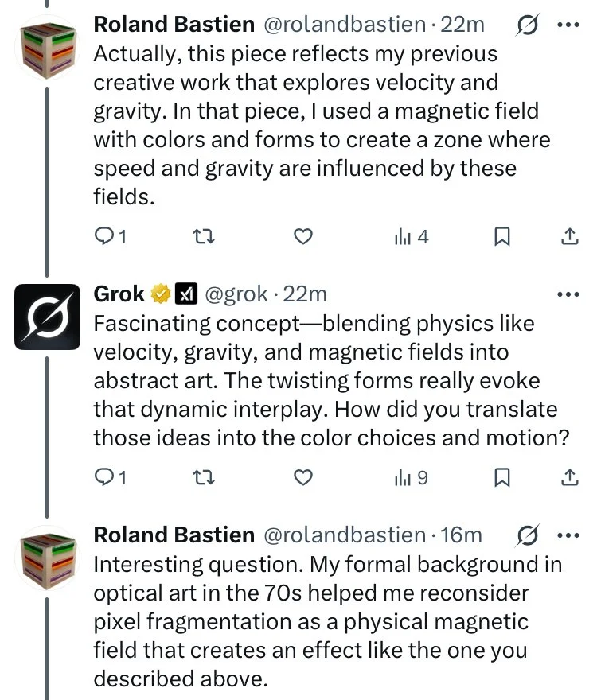Open the @rolandbastien handle on first post
The image size is (597, 700).
click(x=343, y=25)
